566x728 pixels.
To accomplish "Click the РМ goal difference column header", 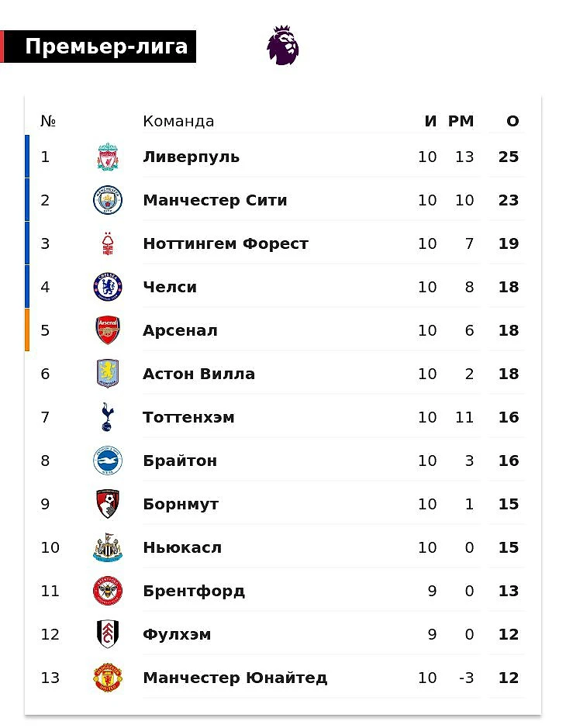I will pos(461,121).
